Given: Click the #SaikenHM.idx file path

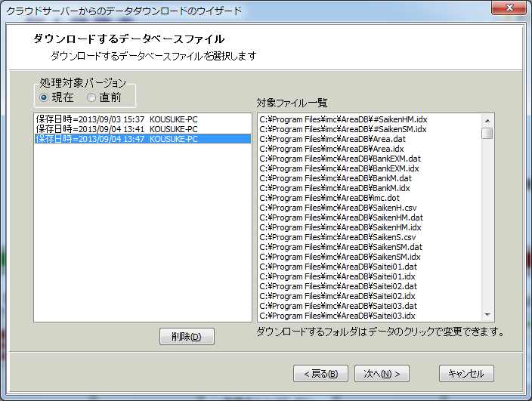Looking at the screenshot, I should pyautogui.click(x=343, y=119).
